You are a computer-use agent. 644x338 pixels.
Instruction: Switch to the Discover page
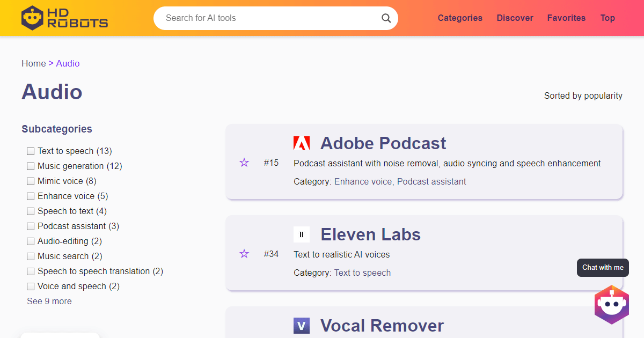515,18
